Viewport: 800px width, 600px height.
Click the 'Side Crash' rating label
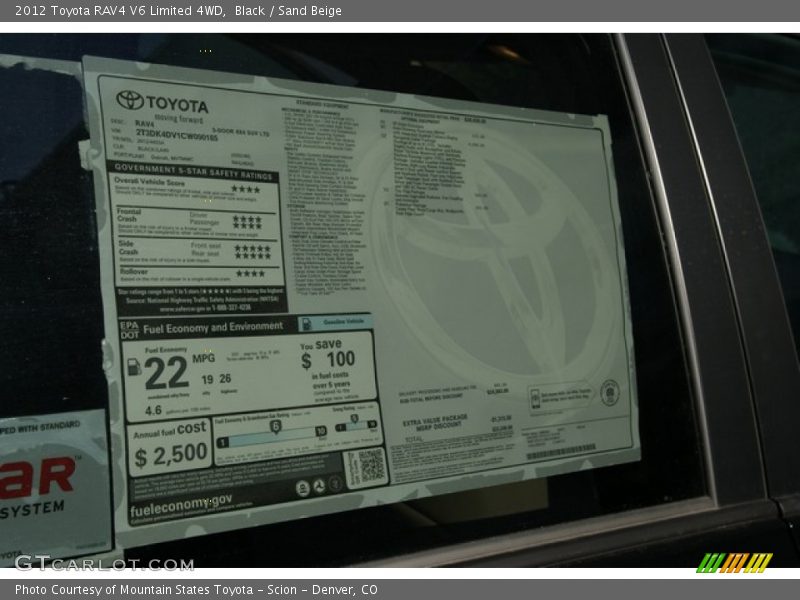click(x=128, y=247)
